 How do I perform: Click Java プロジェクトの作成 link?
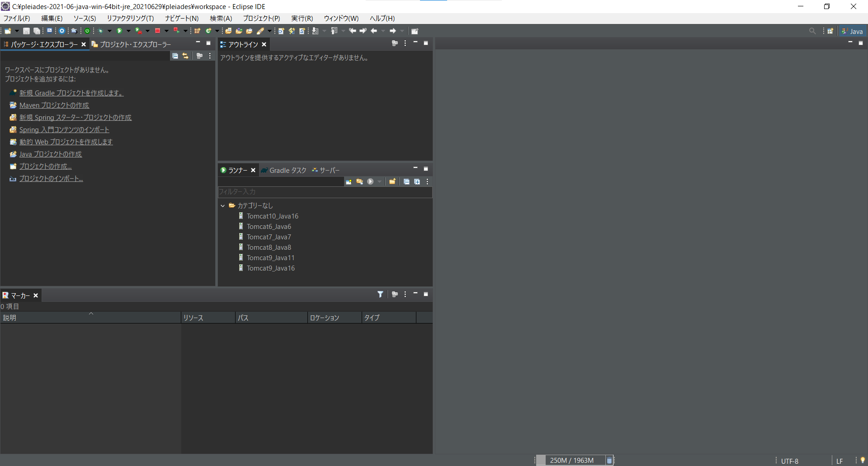pyautogui.click(x=51, y=154)
